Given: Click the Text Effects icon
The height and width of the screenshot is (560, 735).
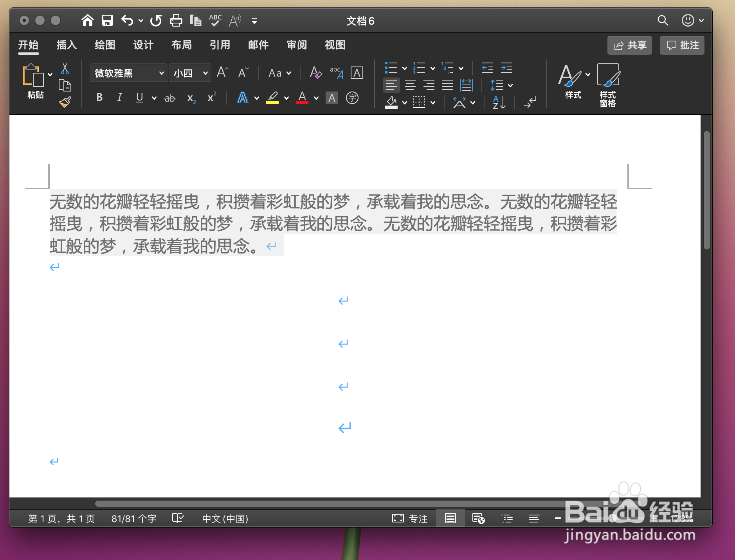Looking at the screenshot, I should pos(242,98).
